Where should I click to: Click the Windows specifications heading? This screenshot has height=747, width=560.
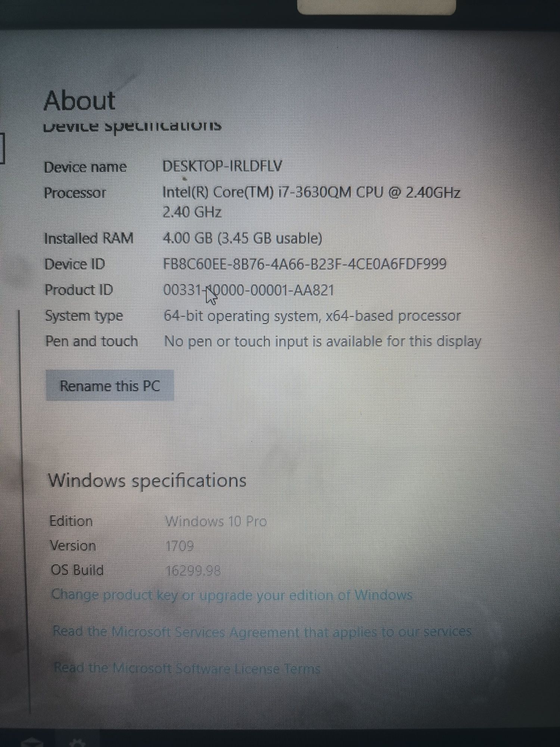click(x=147, y=480)
